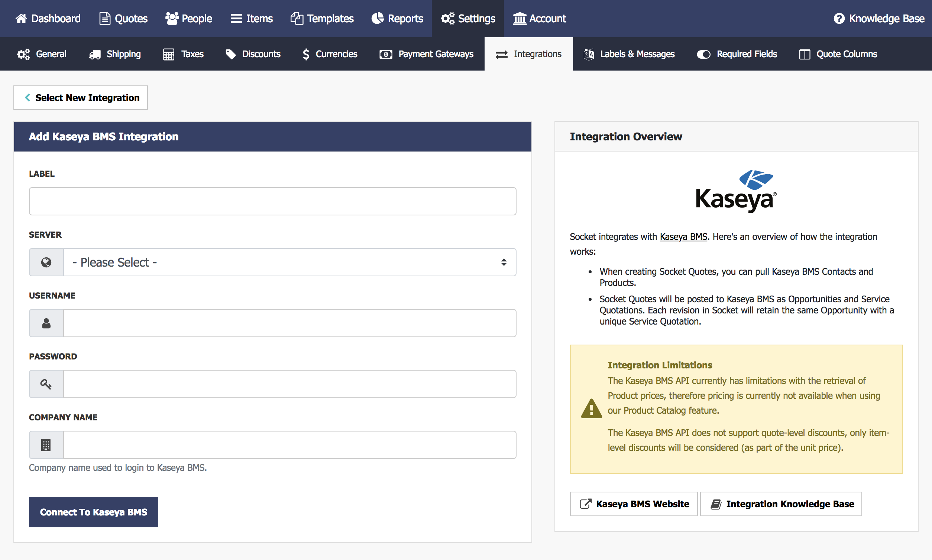Click the Labels & Messages language icon
Viewport: 932px width, 560px height.
589,54
